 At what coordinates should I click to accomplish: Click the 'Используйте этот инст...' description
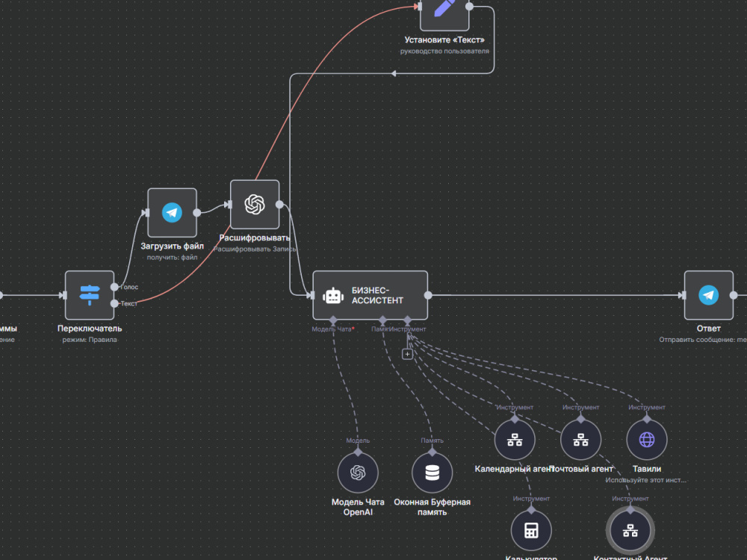[x=646, y=480]
